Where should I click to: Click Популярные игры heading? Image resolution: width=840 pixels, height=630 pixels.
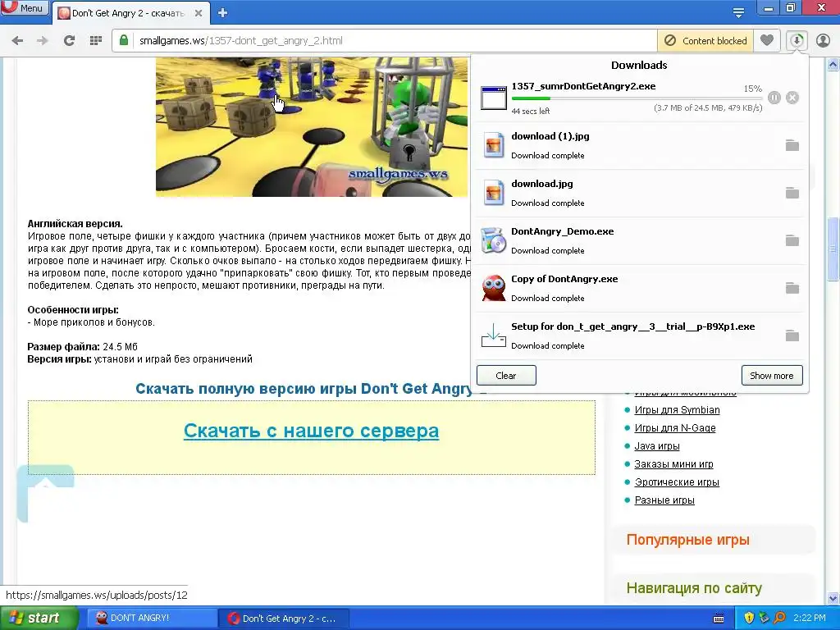coord(688,540)
